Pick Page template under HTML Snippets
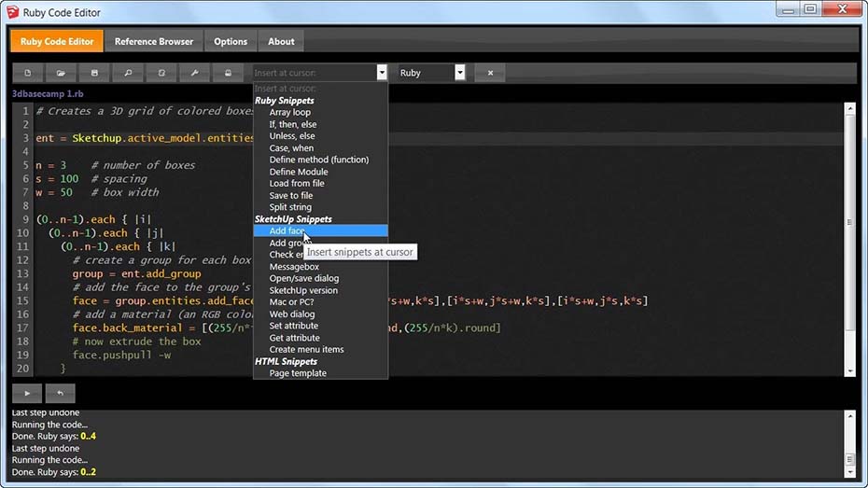The height and width of the screenshot is (488, 868). click(298, 373)
